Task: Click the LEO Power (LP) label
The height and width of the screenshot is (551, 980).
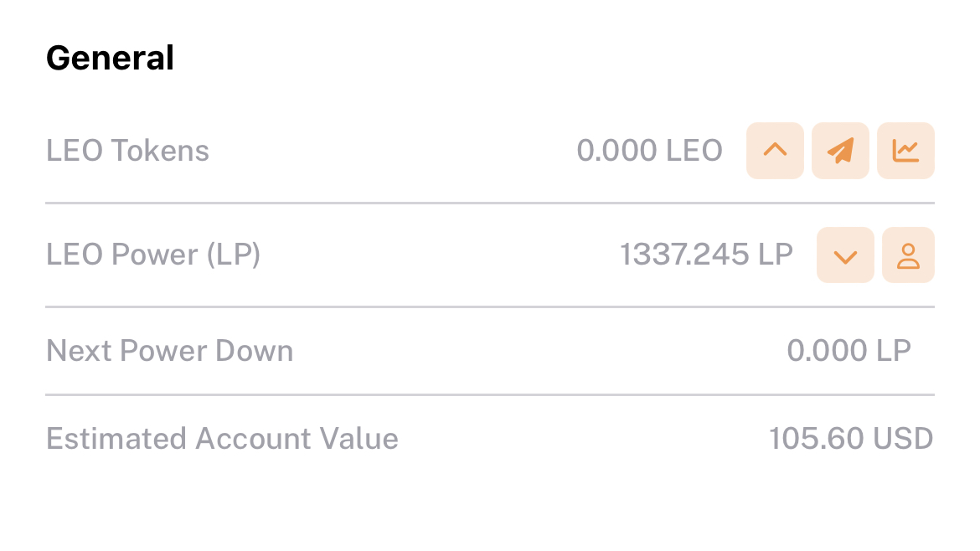Action: coord(153,255)
